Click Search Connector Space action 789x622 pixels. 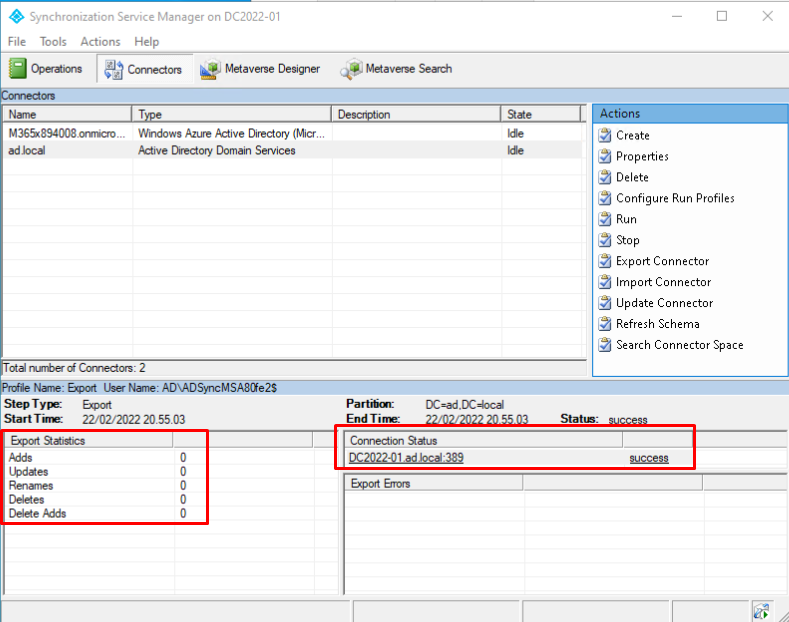[x=679, y=345]
